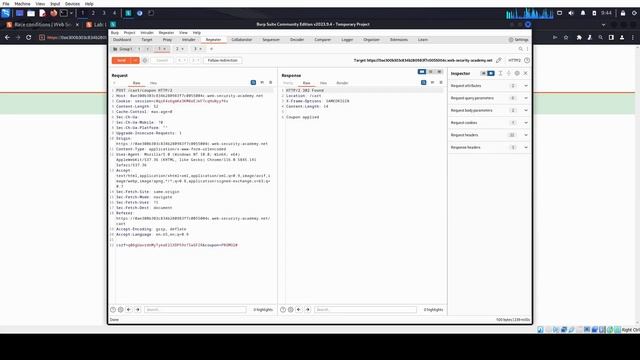
Task: Open the Extensions tab
Action: (x=399, y=40)
